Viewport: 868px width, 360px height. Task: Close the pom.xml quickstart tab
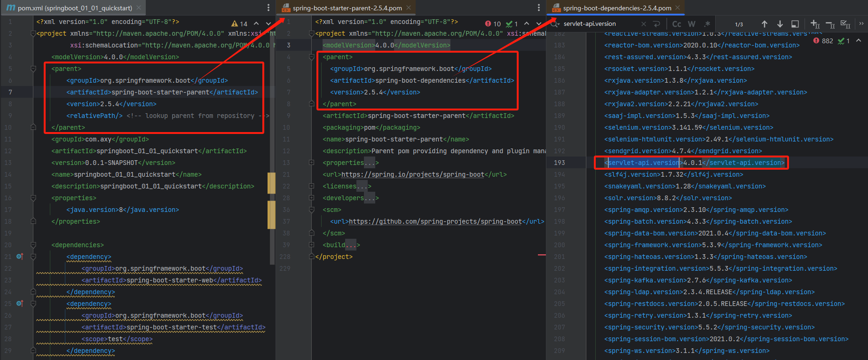coord(139,8)
